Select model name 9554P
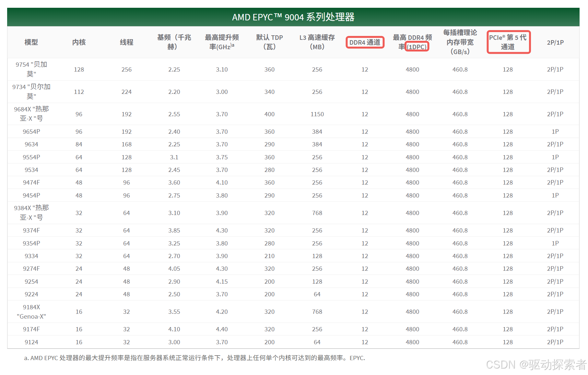This screenshot has width=588, height=375. tap(31, 157)
